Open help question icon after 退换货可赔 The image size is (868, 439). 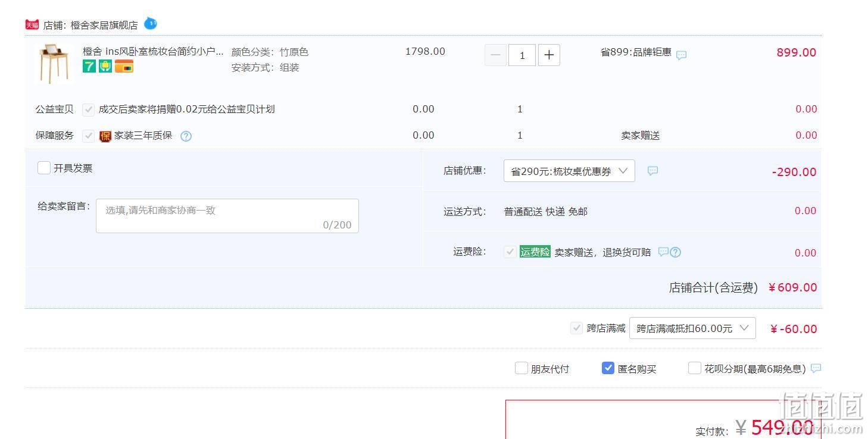[x=675, y=252]
